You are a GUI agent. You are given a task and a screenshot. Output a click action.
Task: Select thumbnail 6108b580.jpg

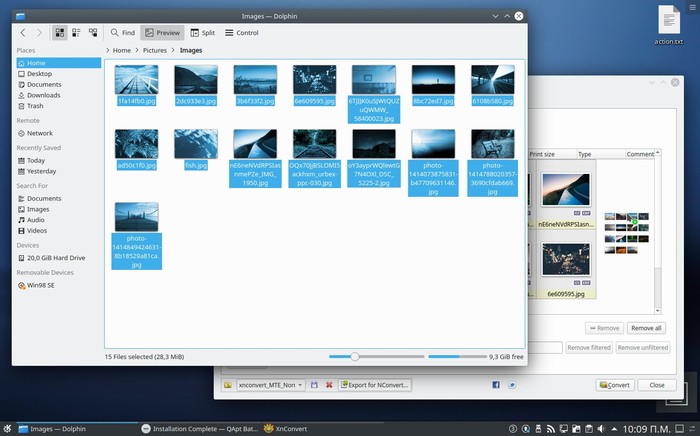(x=492, y=80)
